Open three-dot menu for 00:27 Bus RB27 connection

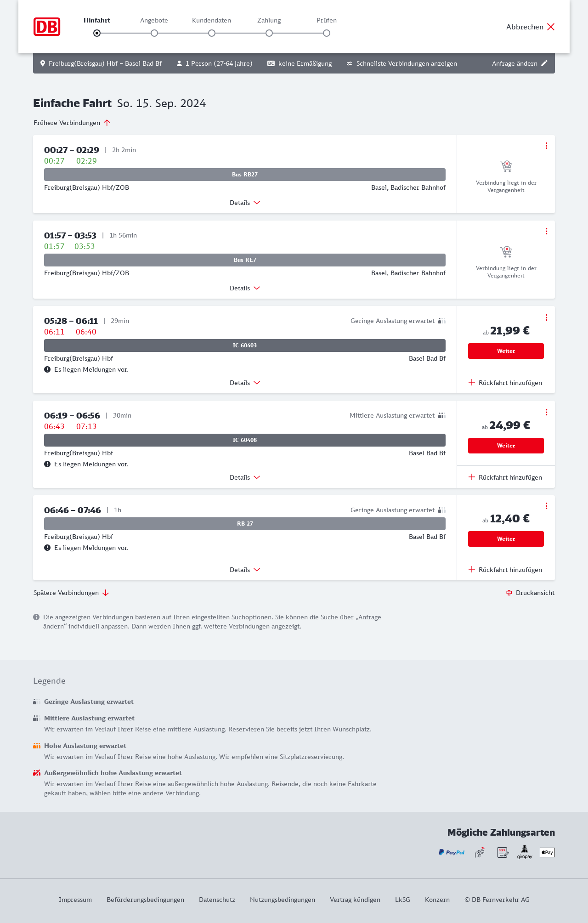546,146
